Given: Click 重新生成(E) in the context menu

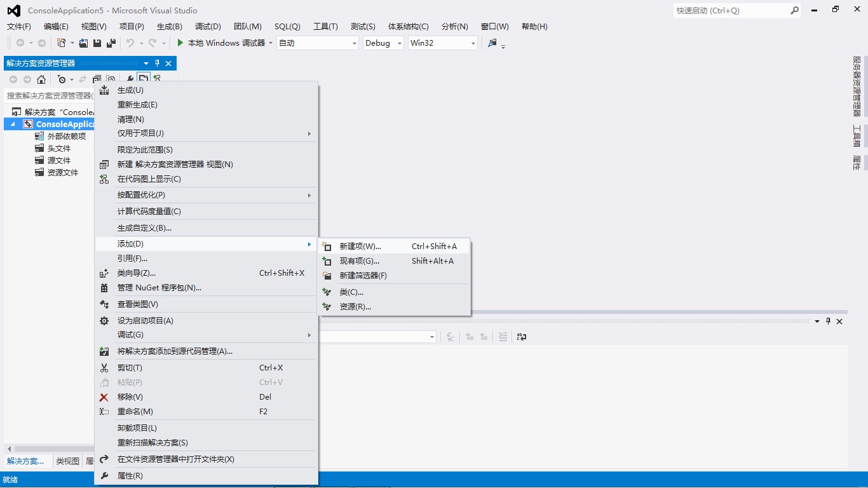Looking at the screenshot, I should [x=206, y=105].
